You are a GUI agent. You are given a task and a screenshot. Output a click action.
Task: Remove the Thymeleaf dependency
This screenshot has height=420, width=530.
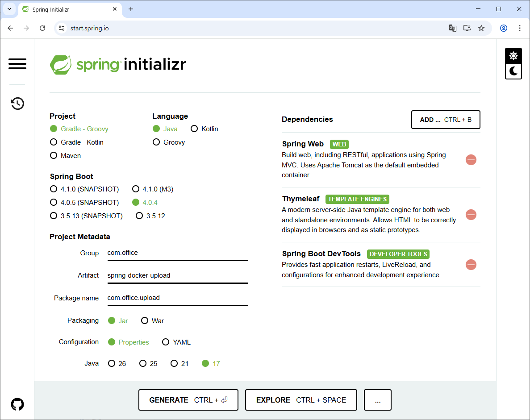(471, 215)
